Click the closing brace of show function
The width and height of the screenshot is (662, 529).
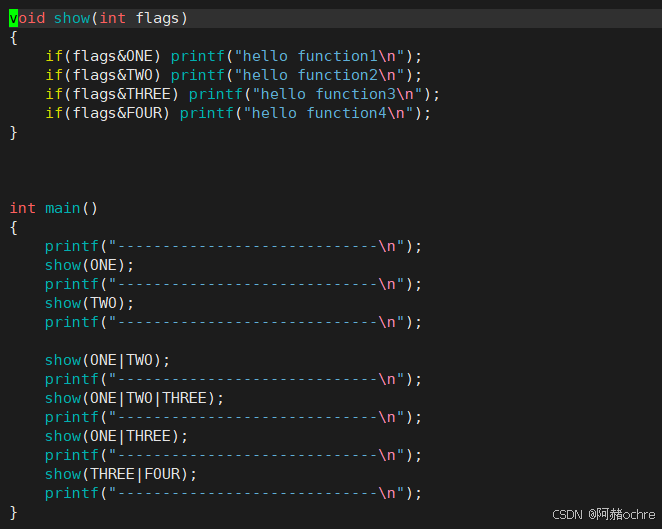coord(14,132)
